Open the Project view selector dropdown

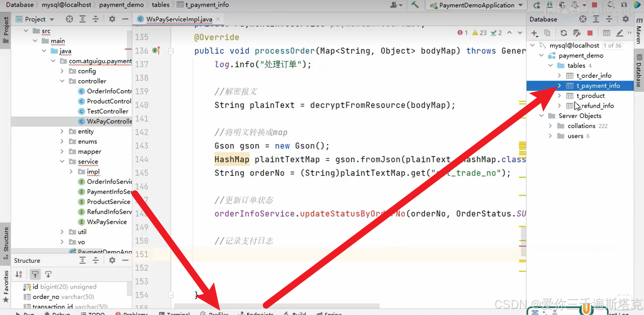tap(35, 19)
